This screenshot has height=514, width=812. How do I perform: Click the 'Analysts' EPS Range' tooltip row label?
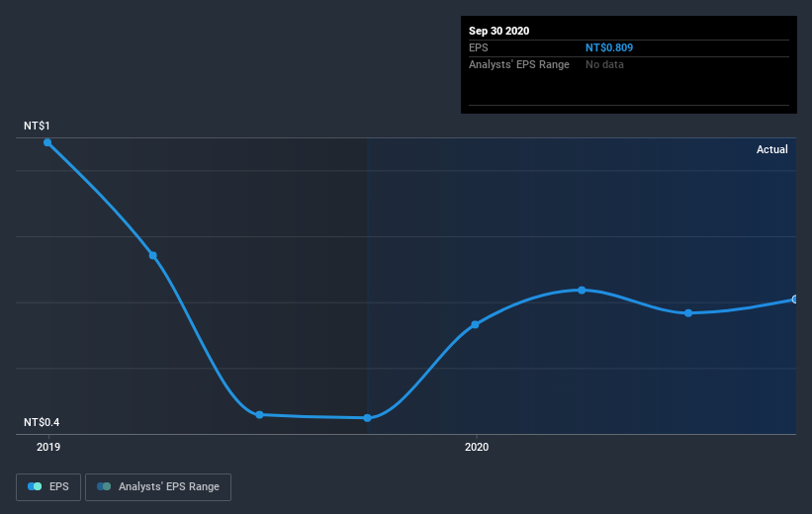tap(519, 64)
